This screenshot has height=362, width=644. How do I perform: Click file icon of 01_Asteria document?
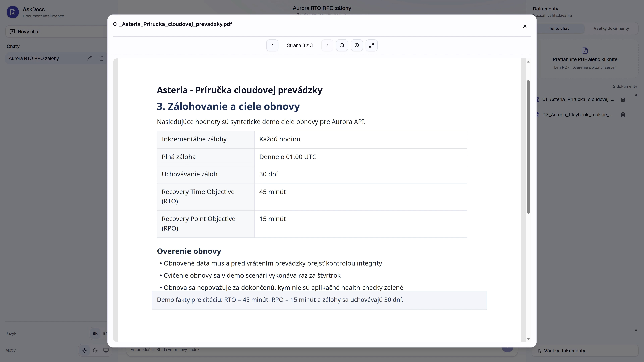pyautogui.click(x=538, y=99)
